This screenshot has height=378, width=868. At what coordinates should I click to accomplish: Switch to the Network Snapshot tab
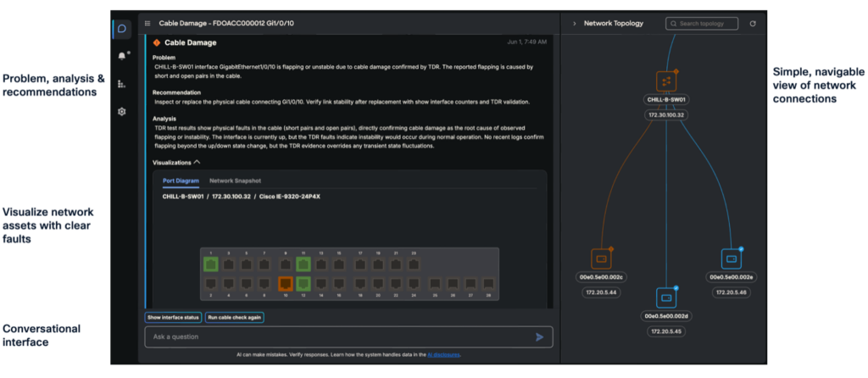[236, 181]
